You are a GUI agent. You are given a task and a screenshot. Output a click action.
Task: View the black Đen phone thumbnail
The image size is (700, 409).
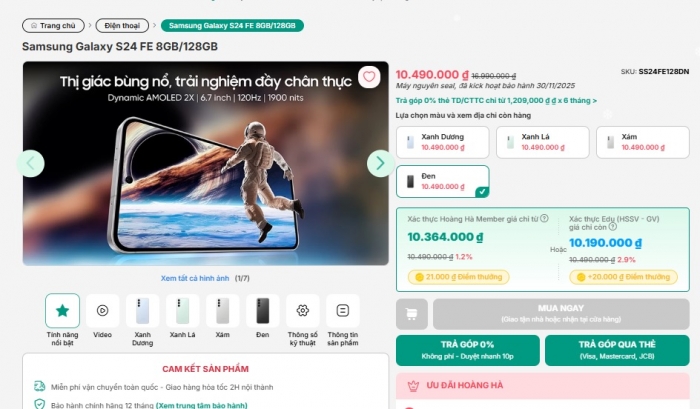[262, 310]
